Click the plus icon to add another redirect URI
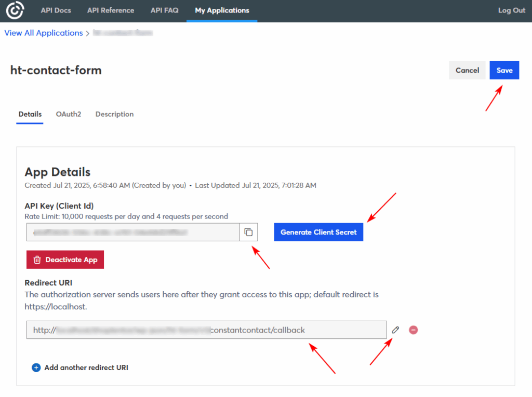The width and height of the screenshot is (532, 397). [36, 367]
